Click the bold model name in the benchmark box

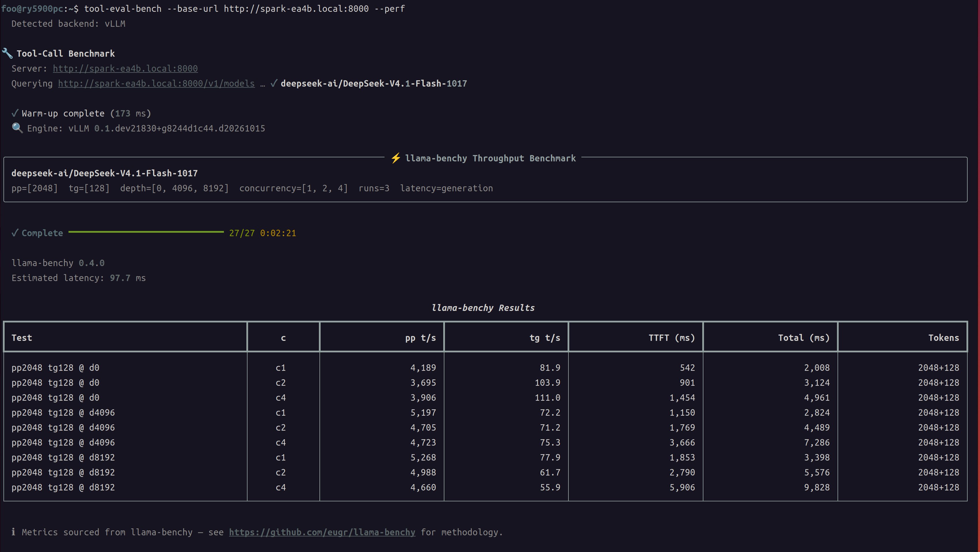point(104,173)
